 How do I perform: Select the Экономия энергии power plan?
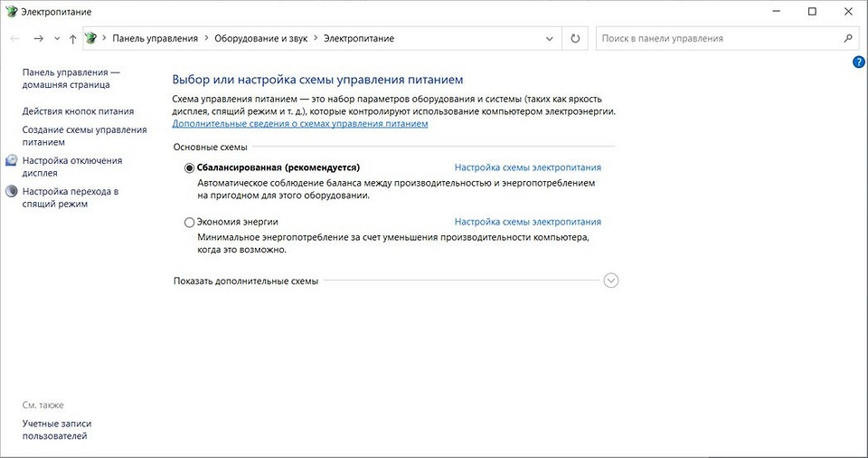click(x=189, y=223)
